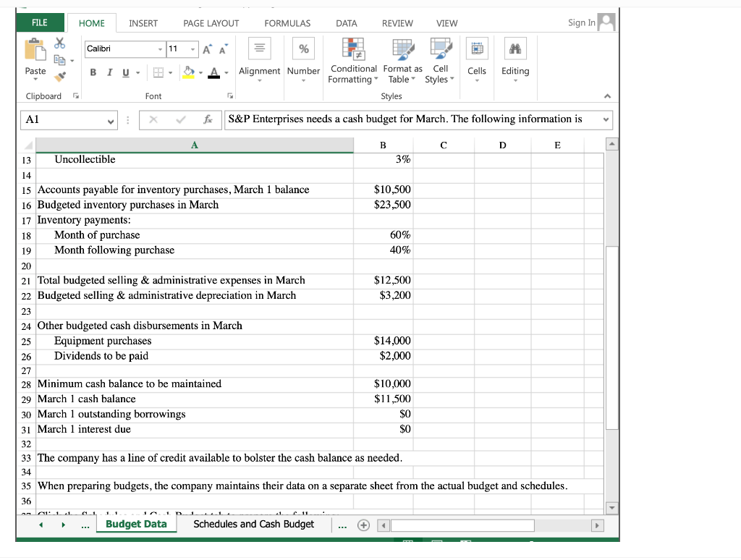741x560 pixels.
Task: Open the Underline style dropdown arrow
Action: coord(138,73)
